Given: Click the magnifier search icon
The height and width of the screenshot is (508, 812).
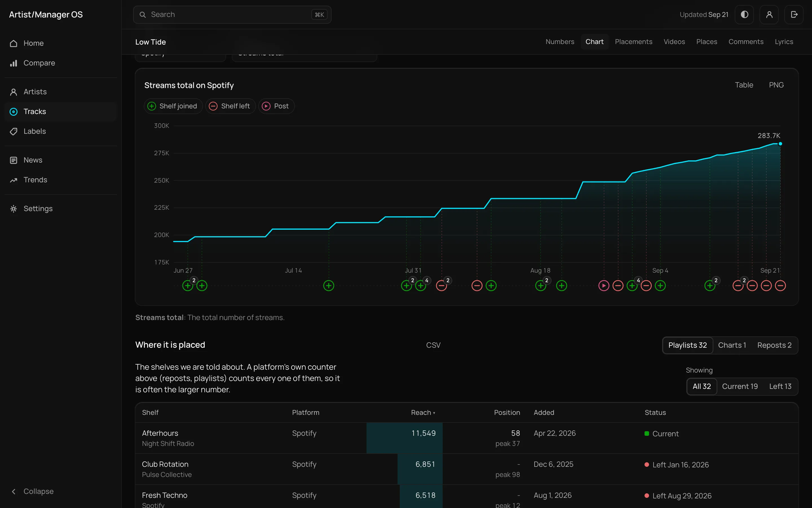Looking at the screenshot, I should [x=143, y=15].
